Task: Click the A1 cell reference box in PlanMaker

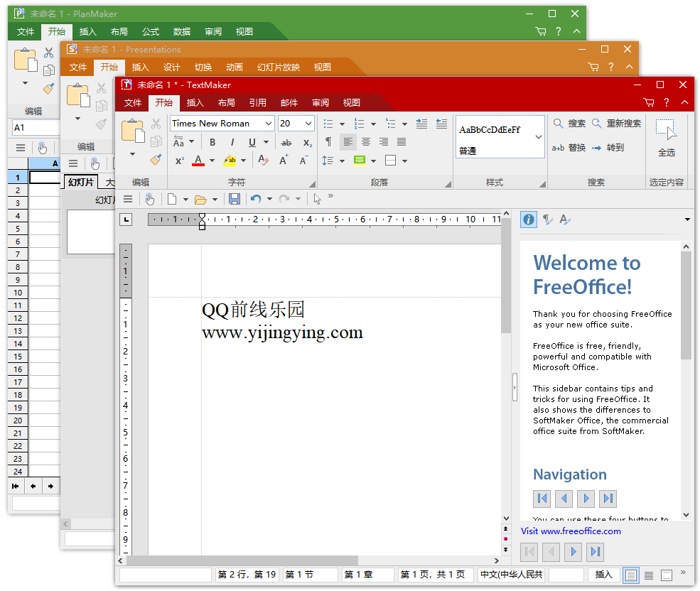Action: tap(36, 128)
